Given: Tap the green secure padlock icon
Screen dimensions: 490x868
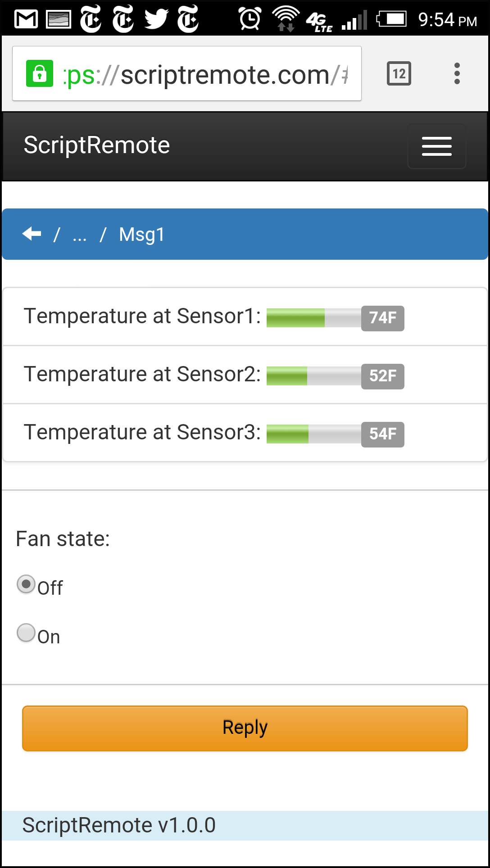Looking at the screenshot, I should tap(40, 73).
